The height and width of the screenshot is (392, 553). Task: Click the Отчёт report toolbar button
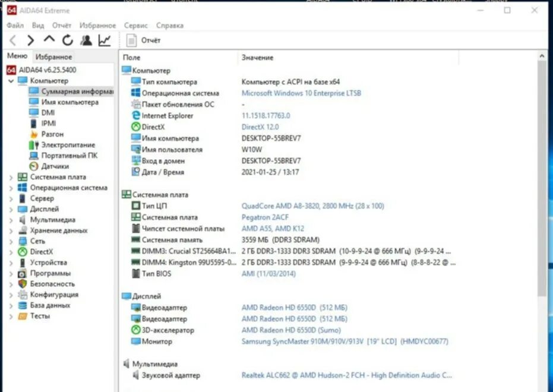pyautogui.click(x=144, y=40)
